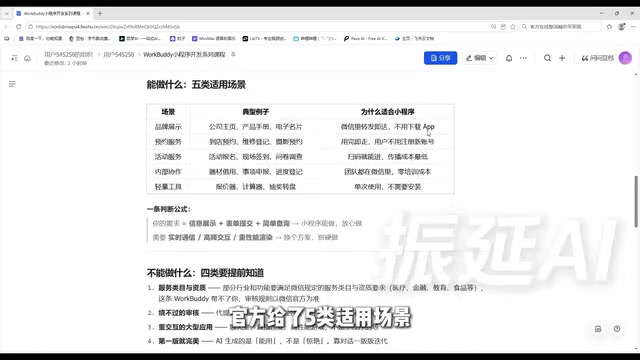Open the 编辑 edit mode dropdown
Image resolution: width=640 pixels, height=360 pixels.
[x=480, y=58]
